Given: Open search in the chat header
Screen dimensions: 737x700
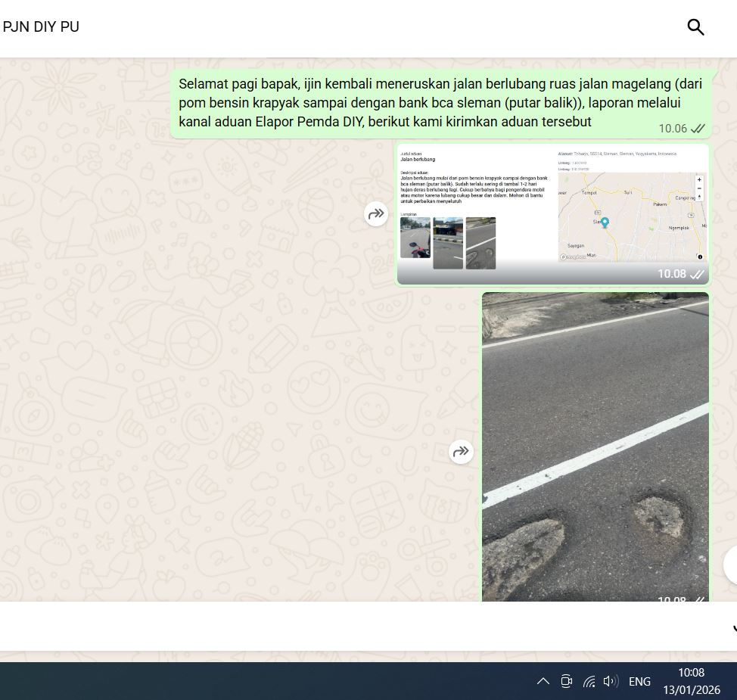Looking at the screenshot, I should tap(695, 27).
